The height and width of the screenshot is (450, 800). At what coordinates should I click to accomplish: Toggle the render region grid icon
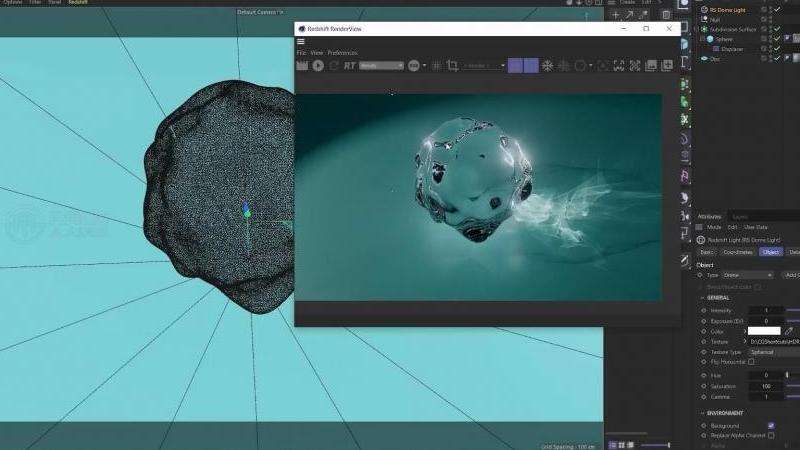436,65
